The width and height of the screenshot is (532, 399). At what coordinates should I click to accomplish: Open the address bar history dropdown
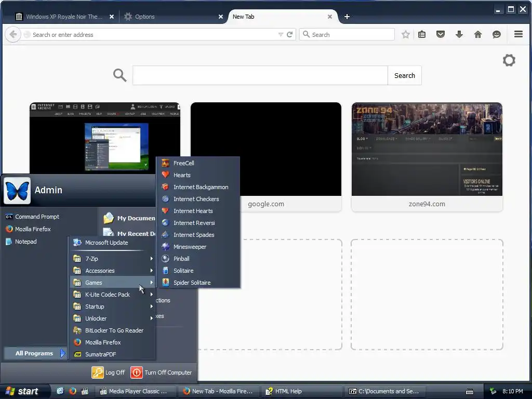coord(281,35)
